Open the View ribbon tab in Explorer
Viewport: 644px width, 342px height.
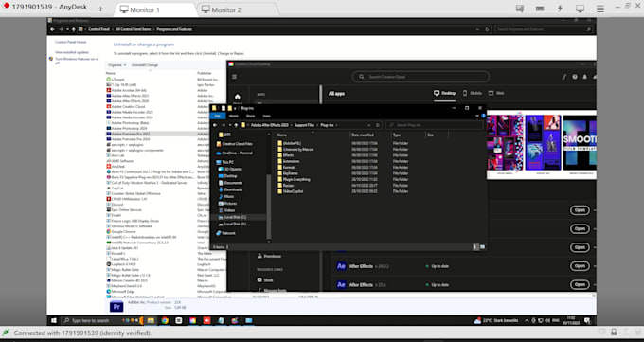266,116
